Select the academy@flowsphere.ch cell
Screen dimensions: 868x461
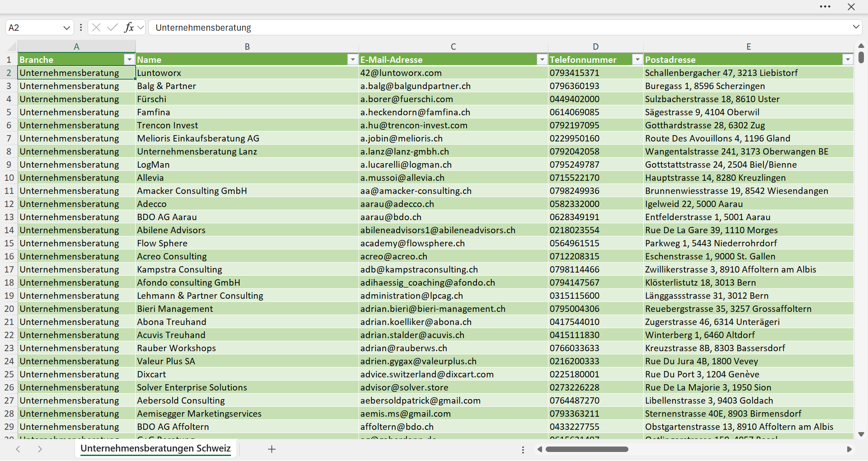click(453, 243)
